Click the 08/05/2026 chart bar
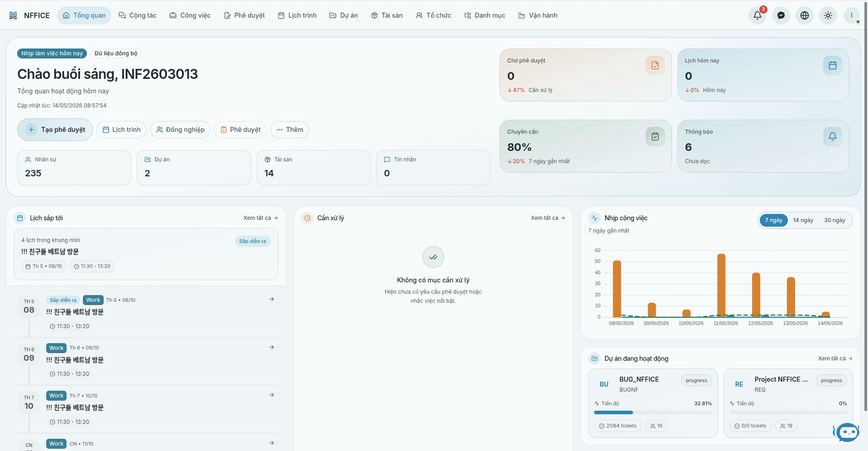Image resolution: width=868 pixels, height=451 pixels. 617,289
